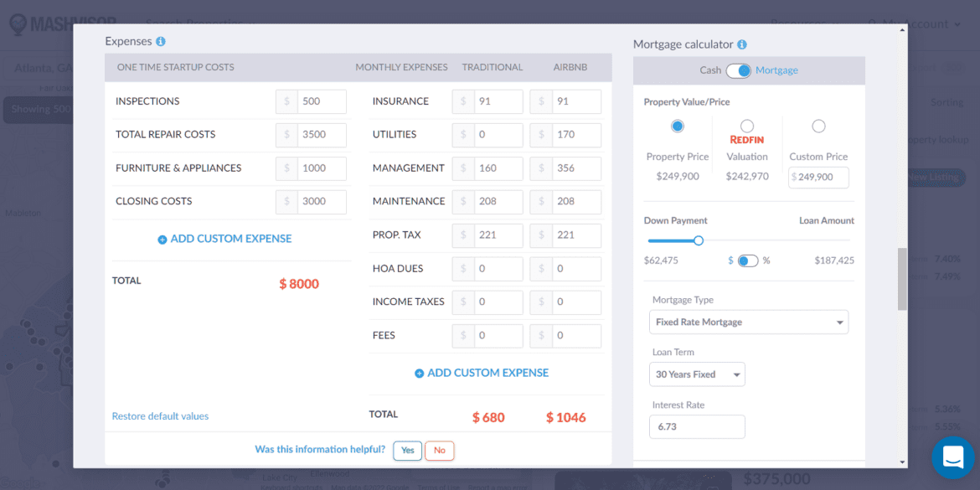Viewport: 980px width, 490px height.
Task: Select the AIRBNB column header
Action: pos(570,67)
